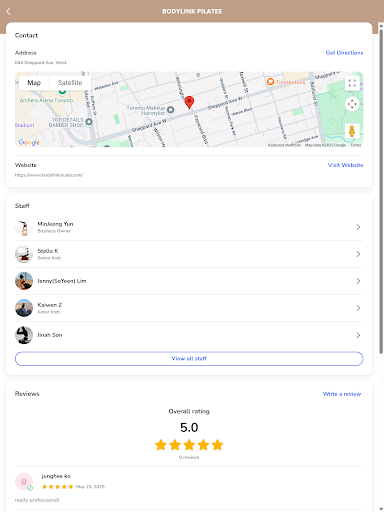Screen dimensions: 384x512
Task: Open map Terms link
Action: pyautogui.click(x=356, y=145)
